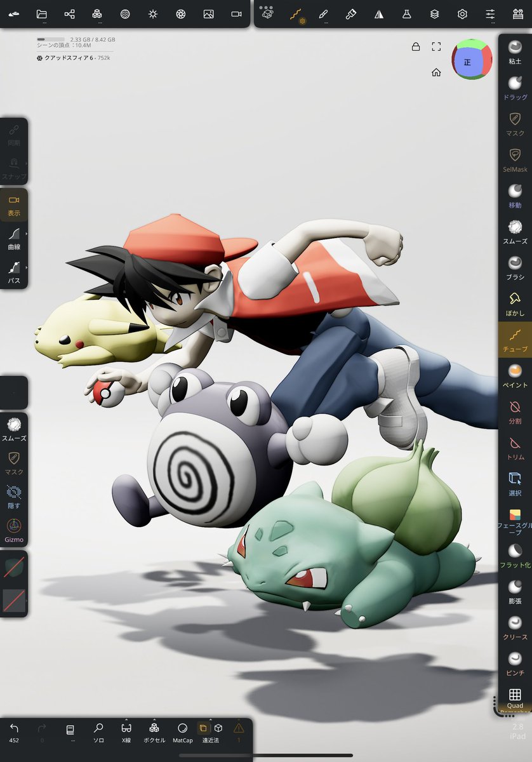Expand the 曲線 (Curve) options
This screenshot has width=532, height=762.
coord(14,239)
